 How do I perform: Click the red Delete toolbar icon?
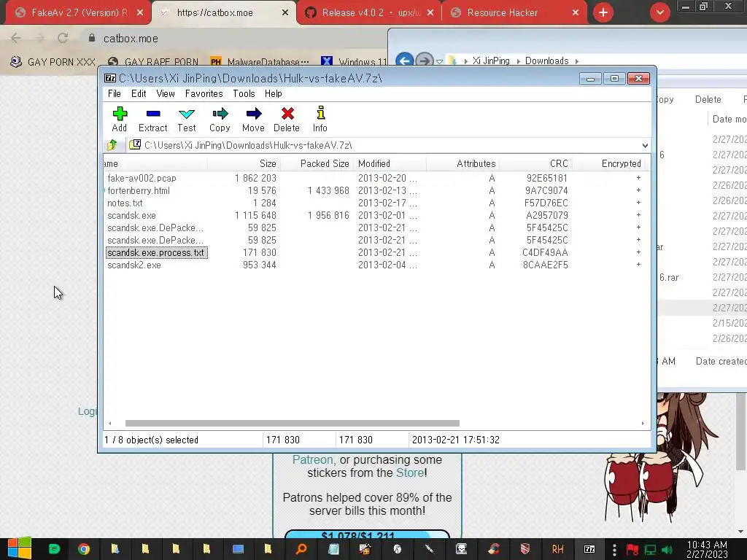[x=287, y=119]
